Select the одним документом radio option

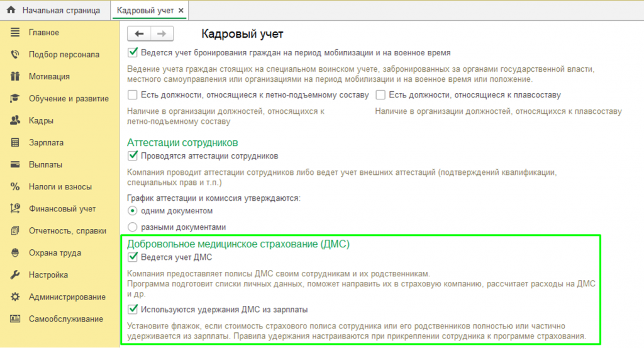coord(132,211)
